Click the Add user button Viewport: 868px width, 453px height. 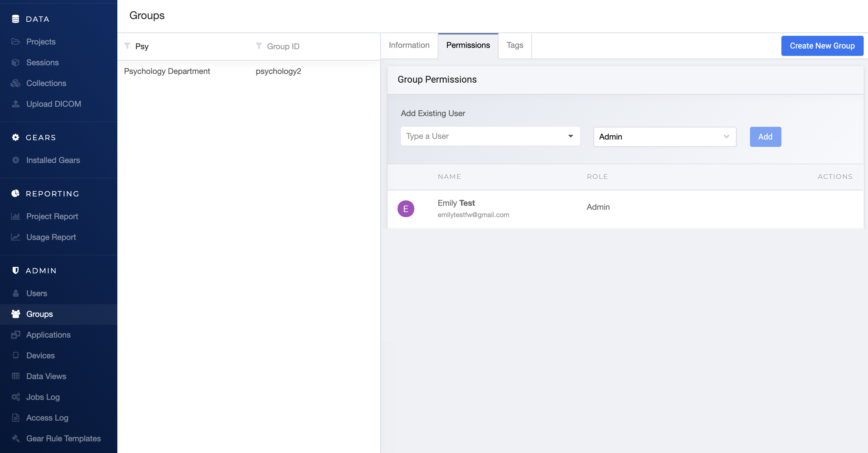click(765, 137)
